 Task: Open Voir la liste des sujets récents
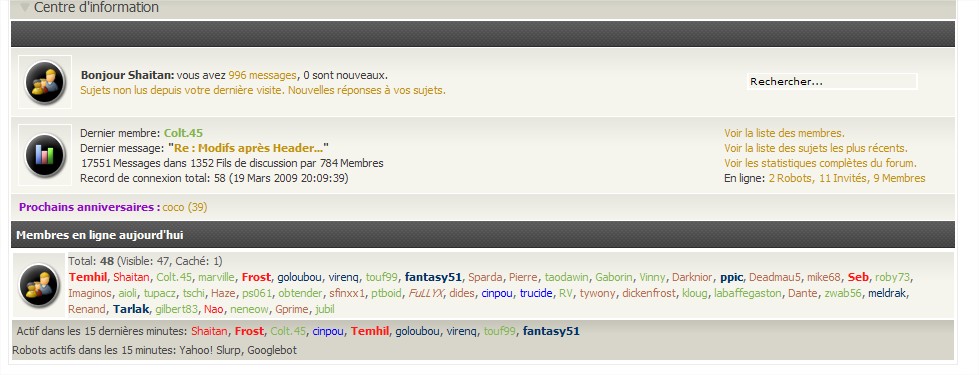816,148
